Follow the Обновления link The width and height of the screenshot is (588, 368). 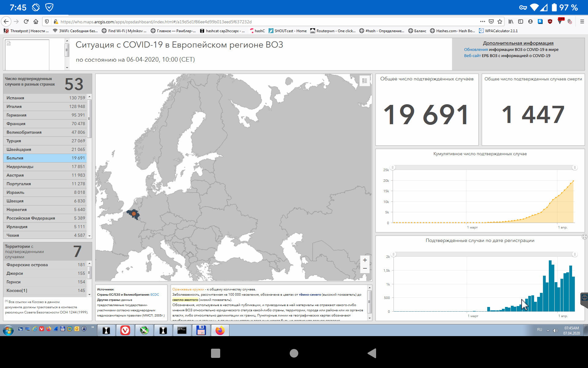coord(476,49)
